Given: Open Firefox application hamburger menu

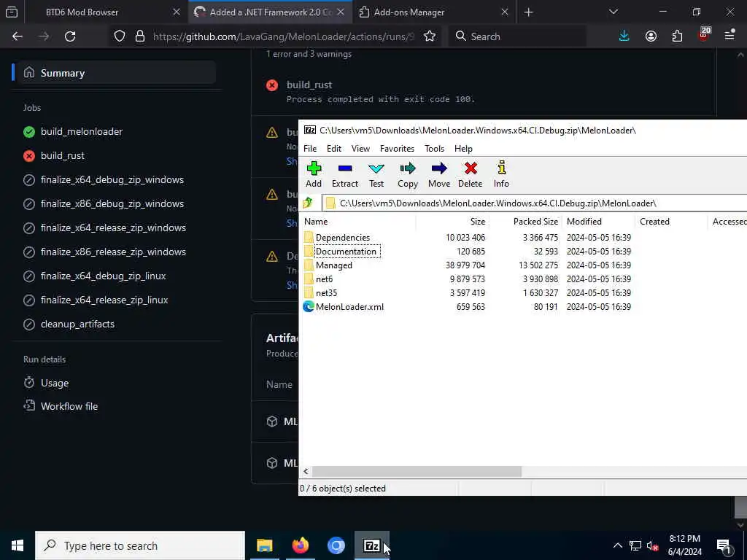Looking at the screenshot, I should (x=729, y=35).
